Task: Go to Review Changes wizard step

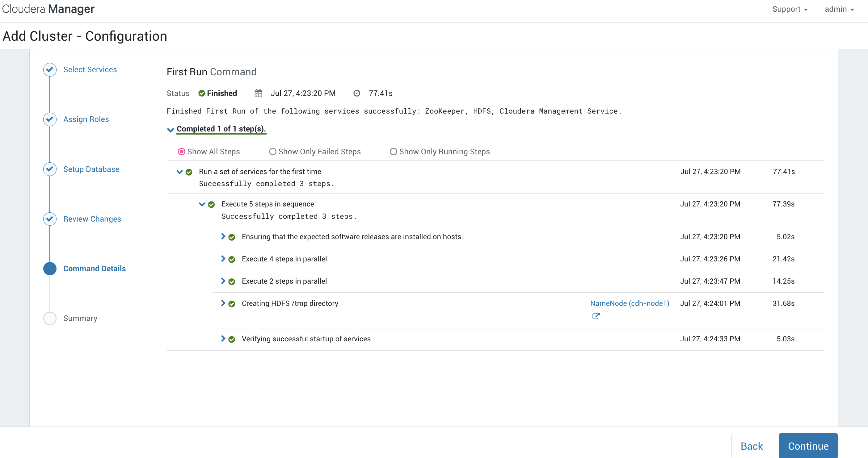Action: coord(92,219)
